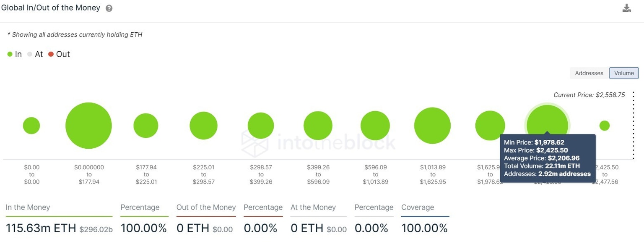Switch to the Addresses view
Viewport: 644px width, 247px height.
(589, 73)
